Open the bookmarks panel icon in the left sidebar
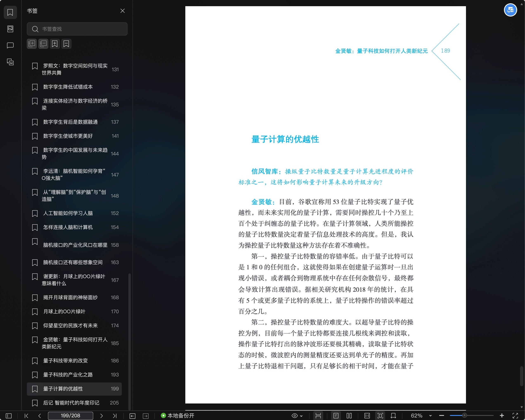 (x=10, y=12)
